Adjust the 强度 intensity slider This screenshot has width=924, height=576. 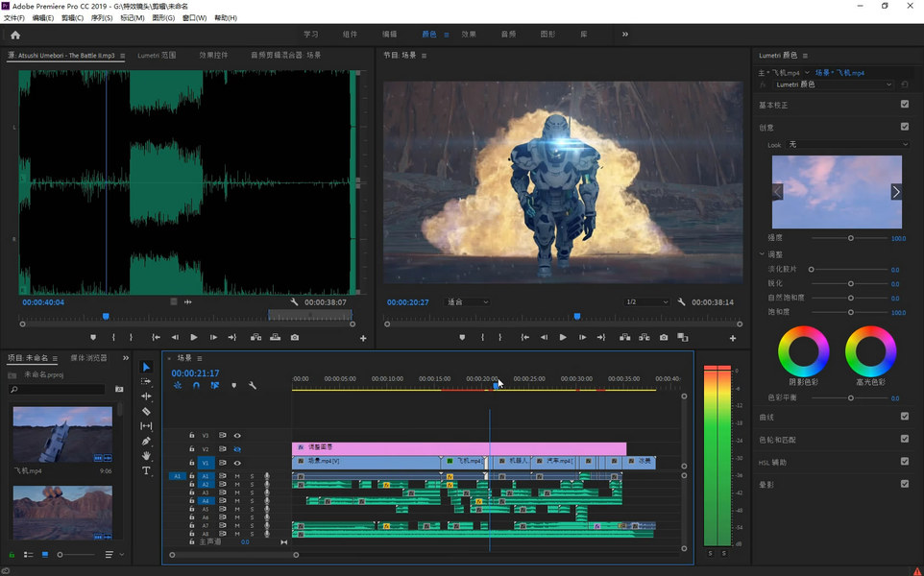coord(850,238)
